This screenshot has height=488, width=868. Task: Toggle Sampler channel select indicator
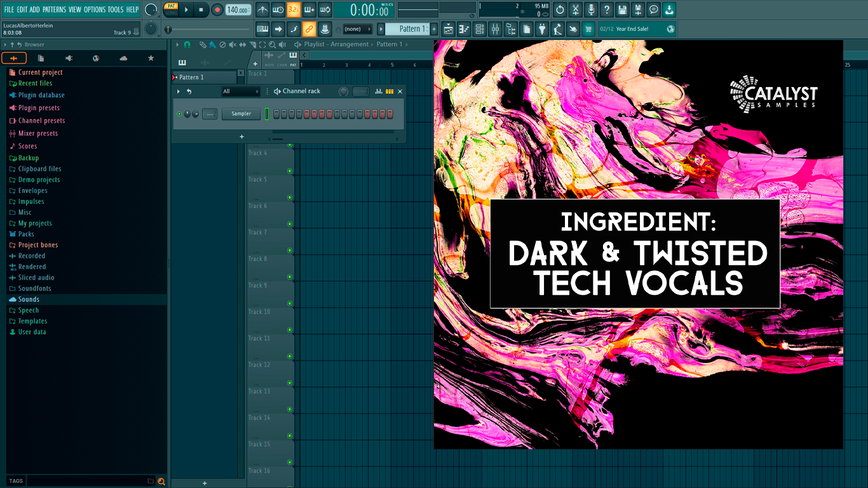coord(267,114)
